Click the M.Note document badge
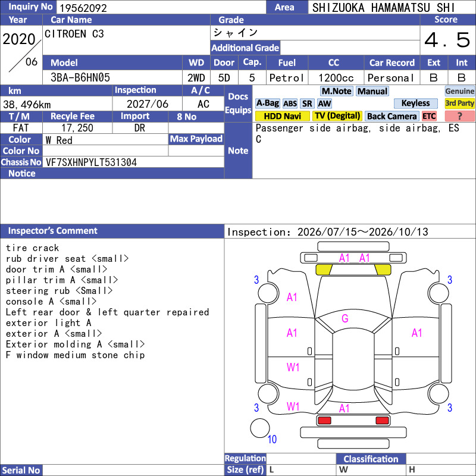The height and width of the screenshot is (476, 476). pyautogui.click(x=336, y=91)
